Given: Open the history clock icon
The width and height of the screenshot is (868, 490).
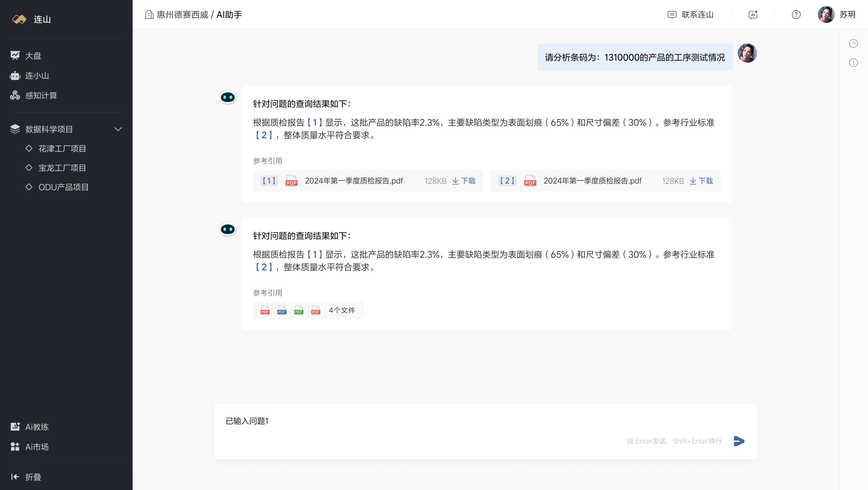Looking at the screenshot, I should (x=854, y=43).
